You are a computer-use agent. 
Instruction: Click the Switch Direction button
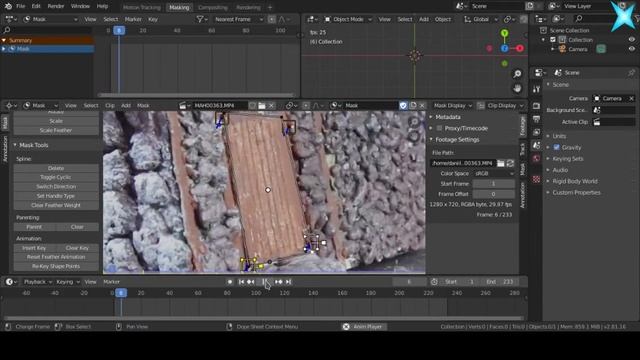[x=56, y=187]
